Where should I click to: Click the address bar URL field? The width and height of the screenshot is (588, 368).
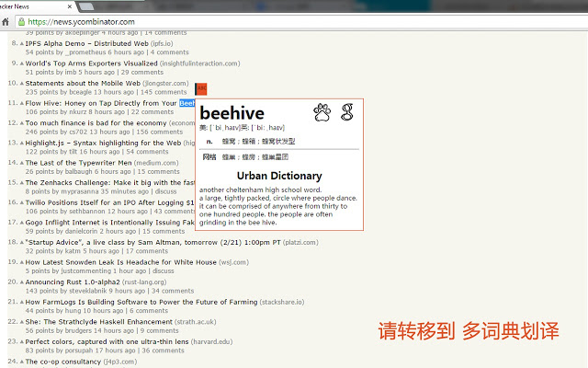coord(300,22)
